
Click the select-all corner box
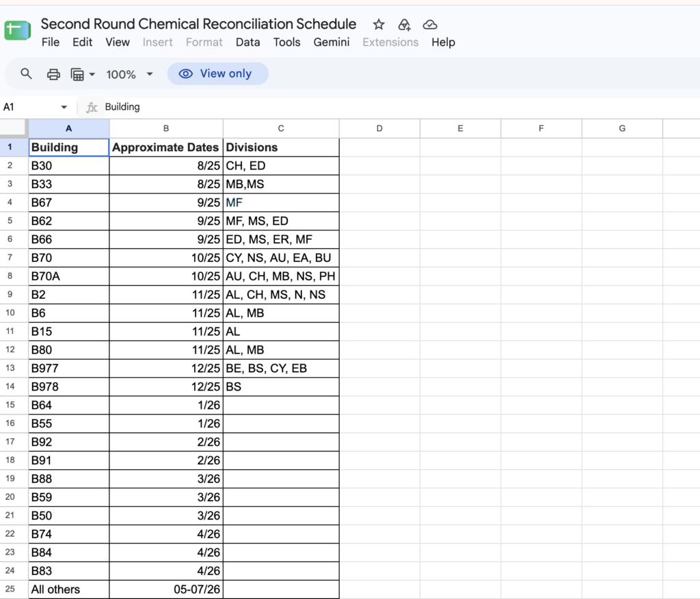pyautogui.click(x=13, y=128)
